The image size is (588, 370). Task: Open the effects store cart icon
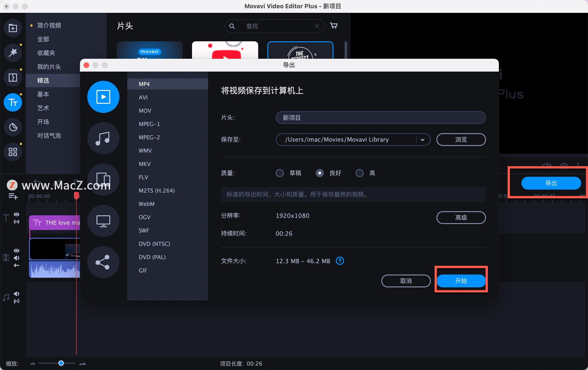pyautogui.click(x=334, y=25)
